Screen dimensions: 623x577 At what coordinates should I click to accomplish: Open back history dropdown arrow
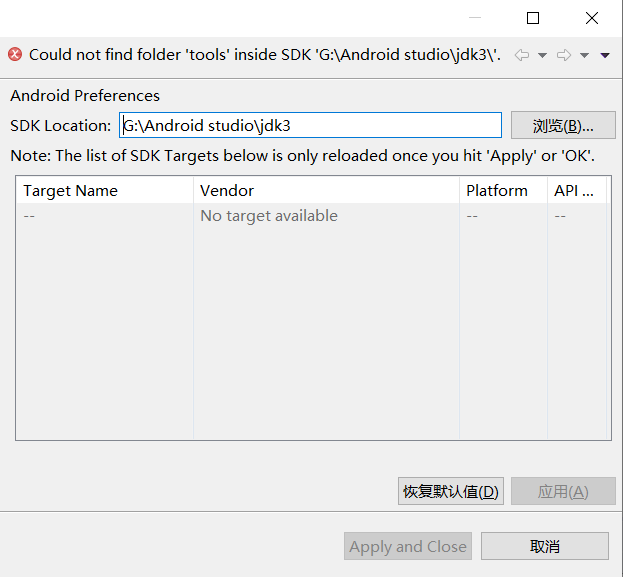[542, 55]
